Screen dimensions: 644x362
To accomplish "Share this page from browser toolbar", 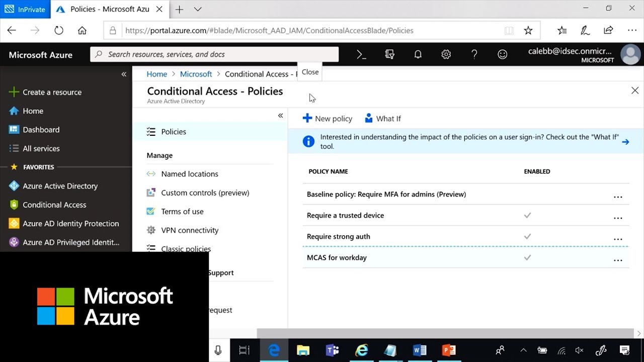I will (608, 30).
